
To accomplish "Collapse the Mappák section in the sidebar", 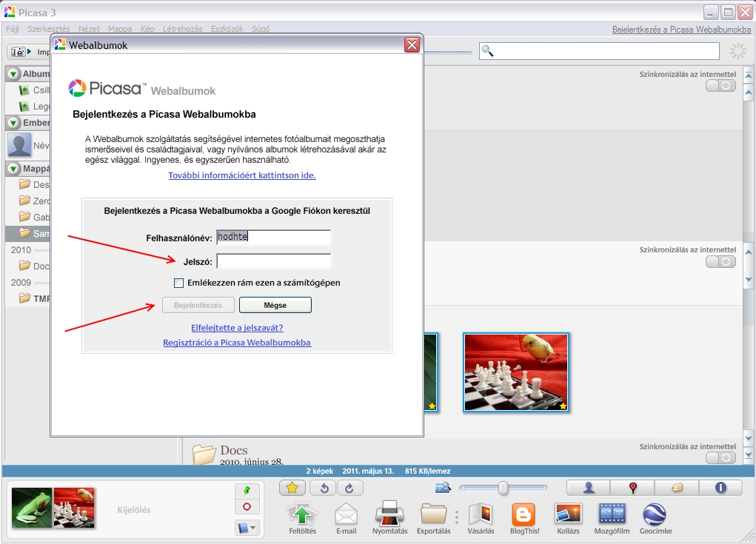I will click(x=13, y=169).
